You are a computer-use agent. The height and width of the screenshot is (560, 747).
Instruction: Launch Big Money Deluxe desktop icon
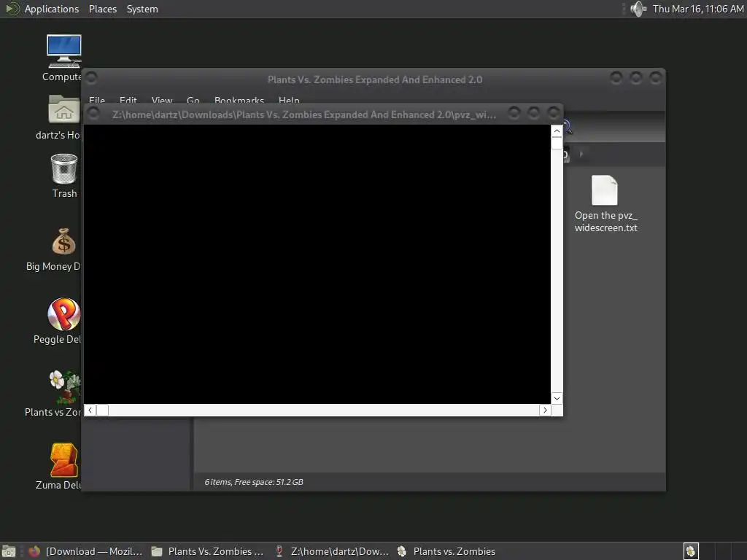pos(64,241)
